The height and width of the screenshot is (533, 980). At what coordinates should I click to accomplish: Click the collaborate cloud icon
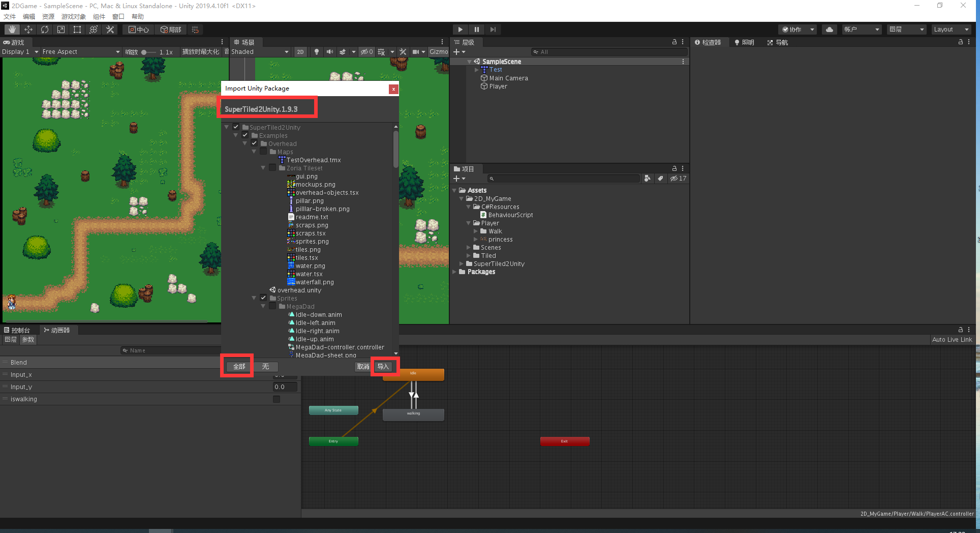pyautogui.click(x=829, y=29)
